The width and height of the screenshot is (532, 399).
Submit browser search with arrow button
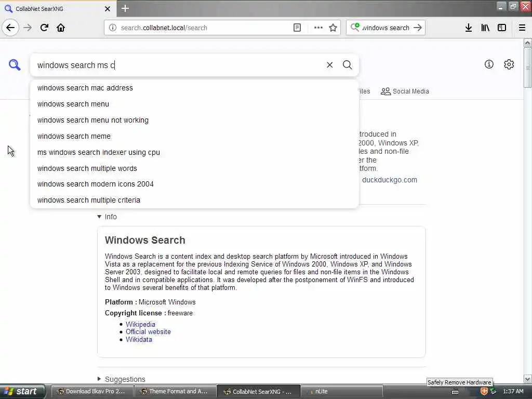[418, 28]
